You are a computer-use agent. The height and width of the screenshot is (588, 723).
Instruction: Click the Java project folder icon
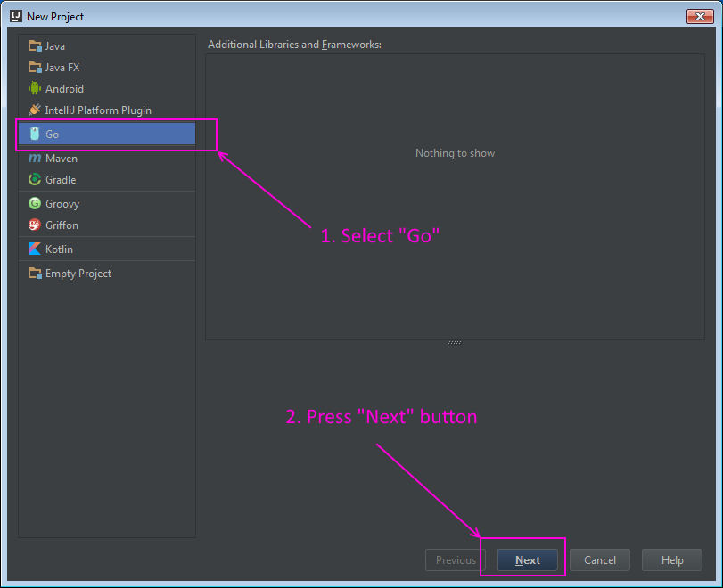[x=35, y=46]
